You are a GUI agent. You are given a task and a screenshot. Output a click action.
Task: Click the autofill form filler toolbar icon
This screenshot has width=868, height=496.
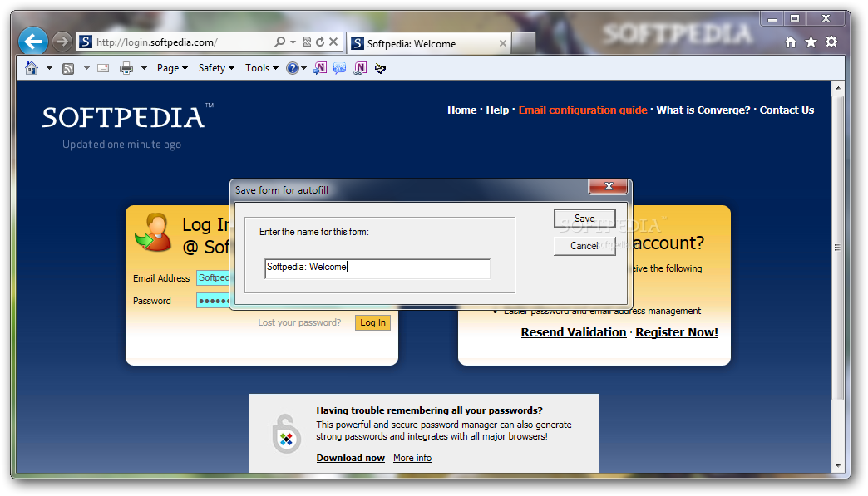point(380,69)
